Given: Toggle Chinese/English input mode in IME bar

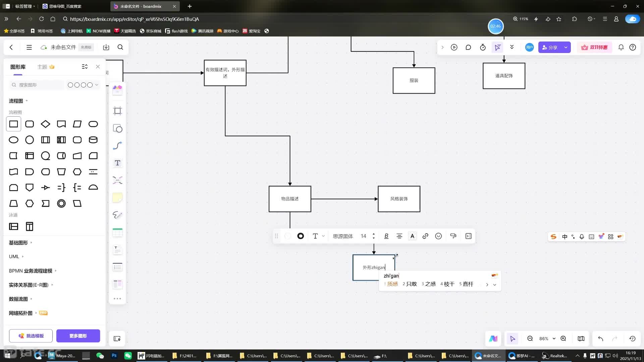Looking at the screenshot, I should (565, 237).
